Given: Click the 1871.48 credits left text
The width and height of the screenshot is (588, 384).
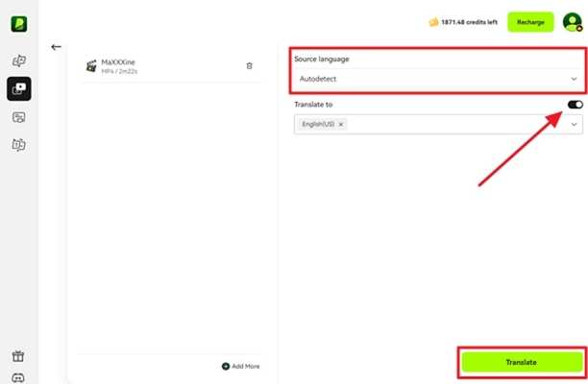Looking at the screenshot, I should coord(471,22).
